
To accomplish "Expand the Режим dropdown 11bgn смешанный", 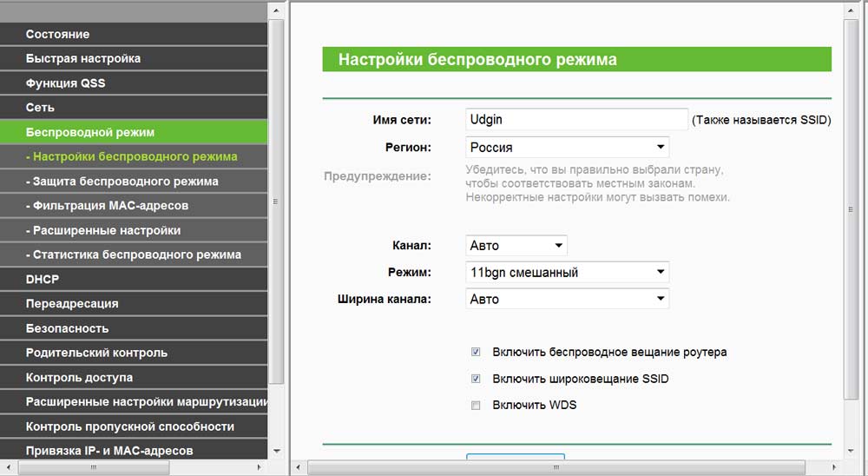I will (x=567, y=273).
